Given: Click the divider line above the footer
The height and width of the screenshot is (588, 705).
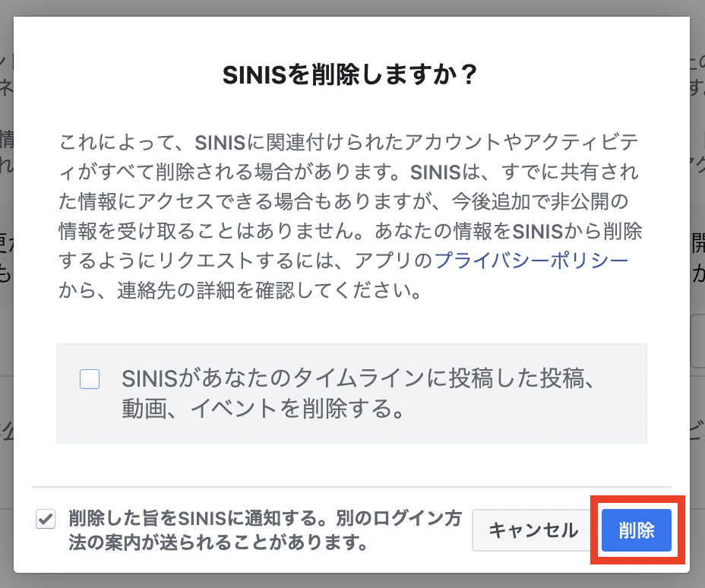Looking at the screenshot, I should (x=349, y=487).
